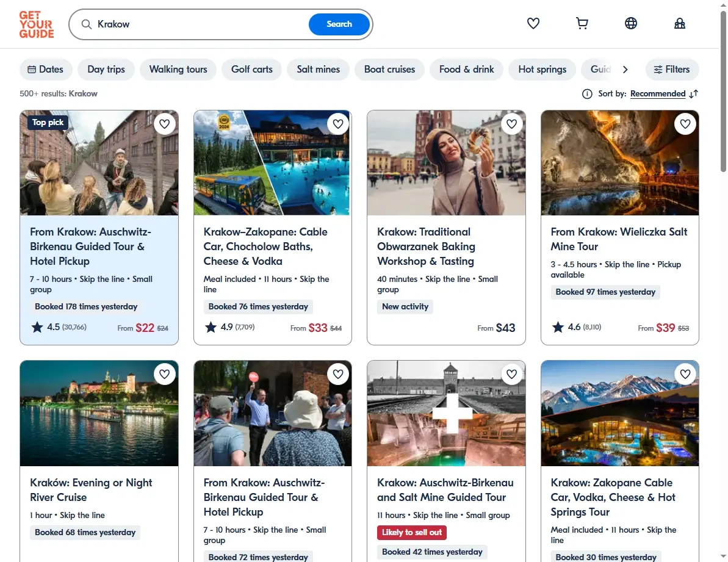
Task: Select the Food & drink category
Action: click(x=467, y=70)
